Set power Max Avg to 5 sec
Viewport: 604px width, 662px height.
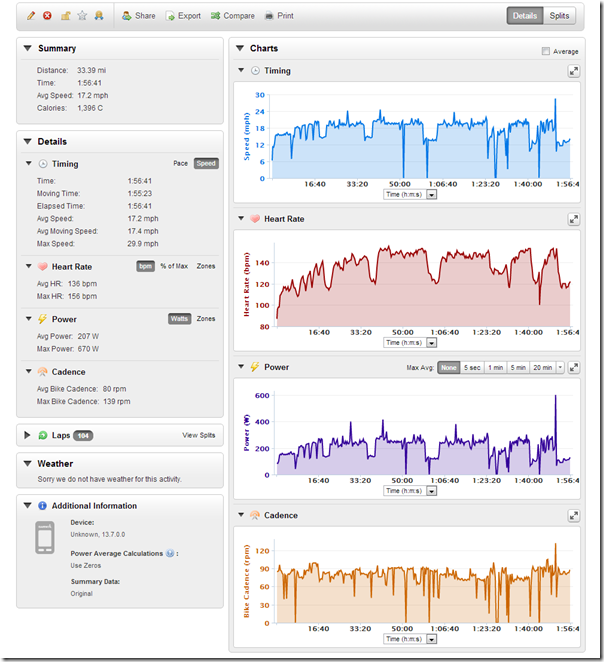click(473, 368)
